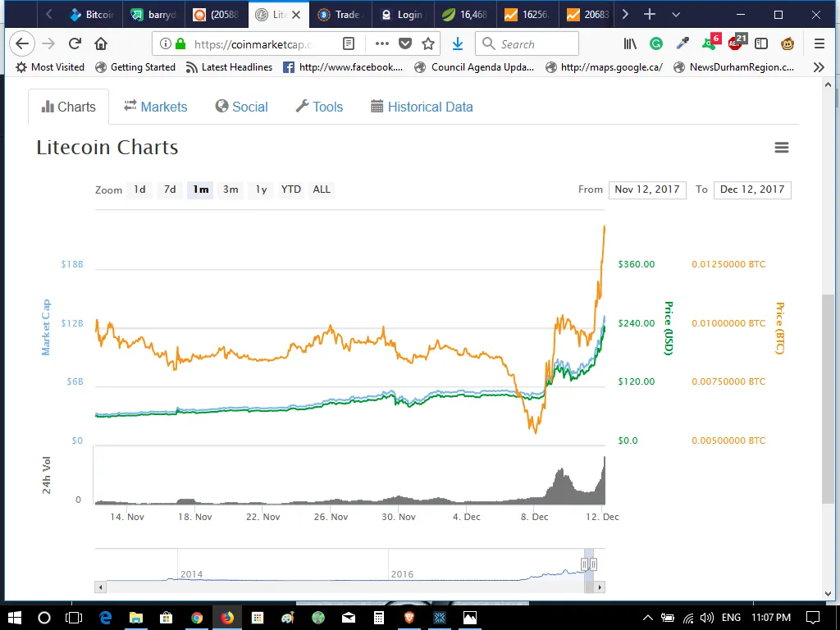This screenshot has width=840, height=630.
Task: Open File Explorer from taskbar
Action: click(135, 618)
